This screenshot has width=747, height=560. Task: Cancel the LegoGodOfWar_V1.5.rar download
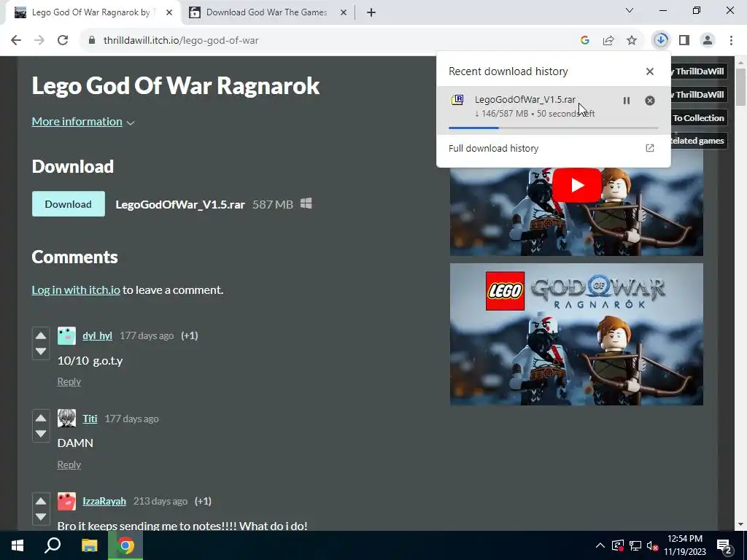pyautogui.click(x=650, y=101)
